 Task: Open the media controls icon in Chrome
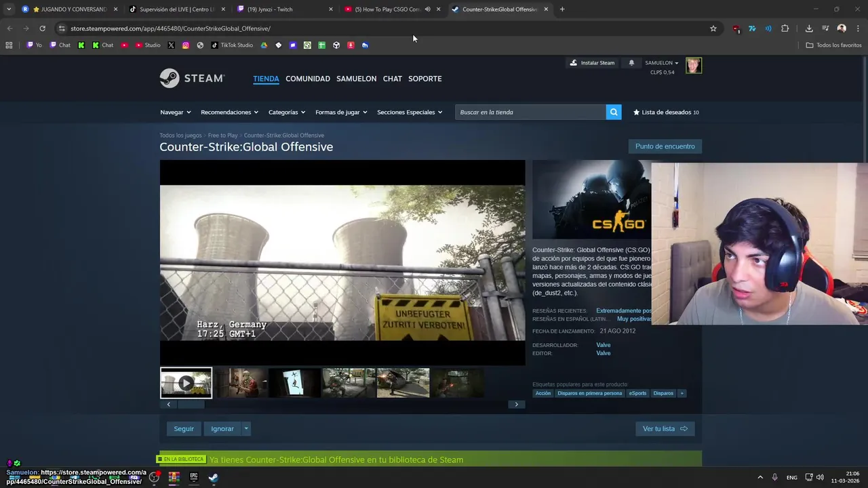[x=825, y=28]
